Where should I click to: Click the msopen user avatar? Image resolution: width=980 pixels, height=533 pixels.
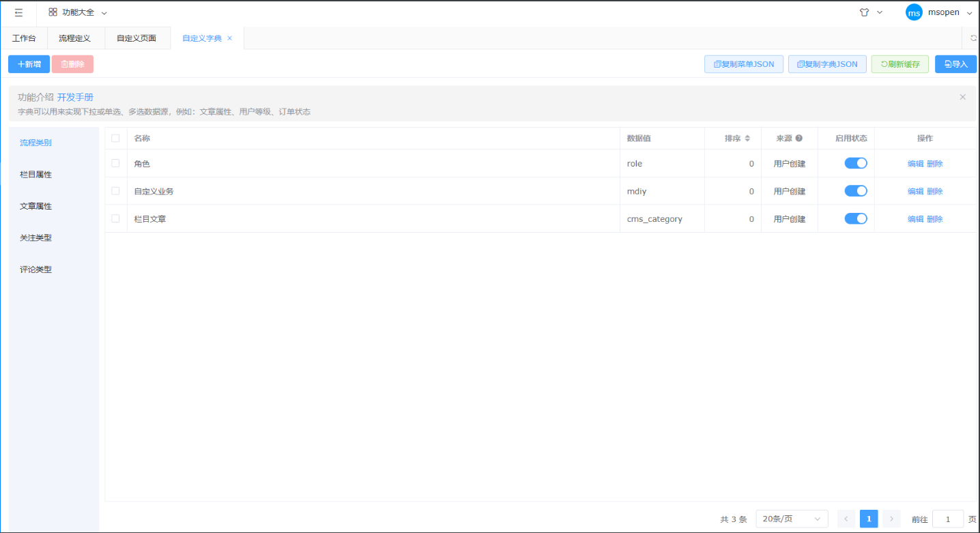(x=913, y=12)
